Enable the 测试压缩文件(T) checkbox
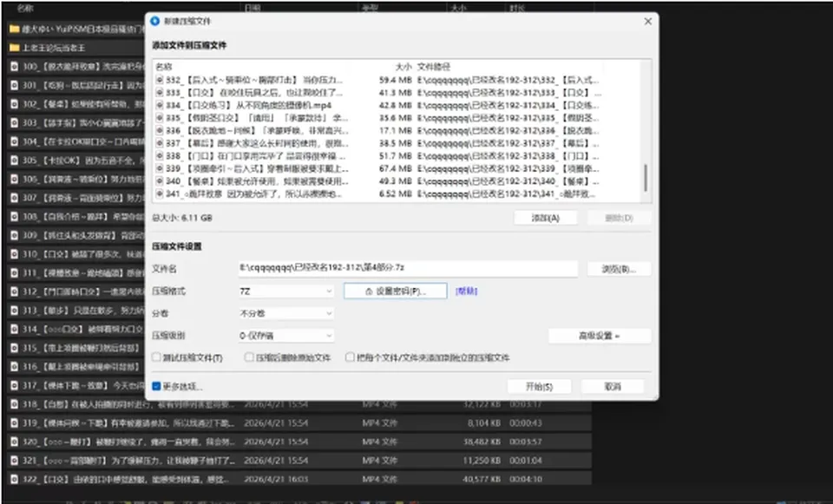The height and width of the screenshot is (504, 833). [x=156, y=357]
